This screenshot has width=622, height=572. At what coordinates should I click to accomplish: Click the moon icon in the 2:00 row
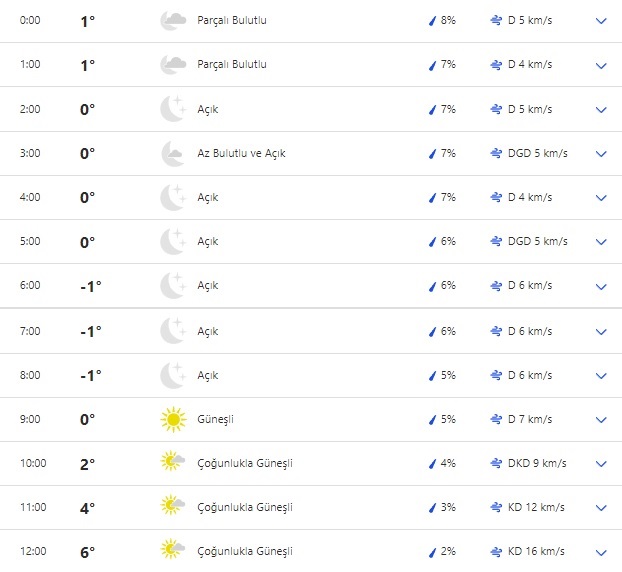click(x=173, y=109)
